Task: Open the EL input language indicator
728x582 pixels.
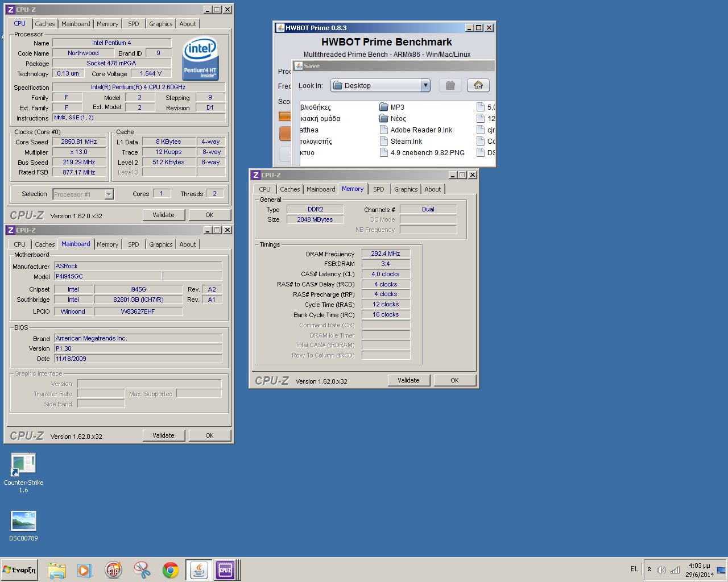Action: point(634,569)
